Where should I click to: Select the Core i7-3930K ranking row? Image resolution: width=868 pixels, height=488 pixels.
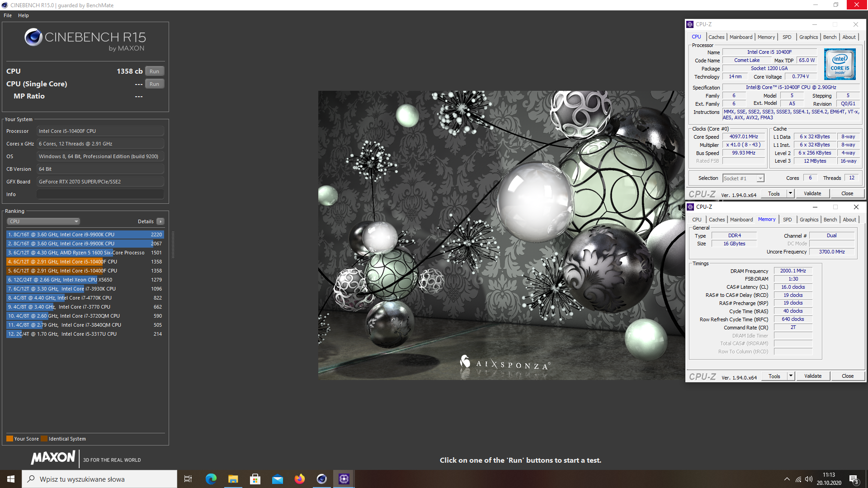pyautogui.click(x=85, y=289)
